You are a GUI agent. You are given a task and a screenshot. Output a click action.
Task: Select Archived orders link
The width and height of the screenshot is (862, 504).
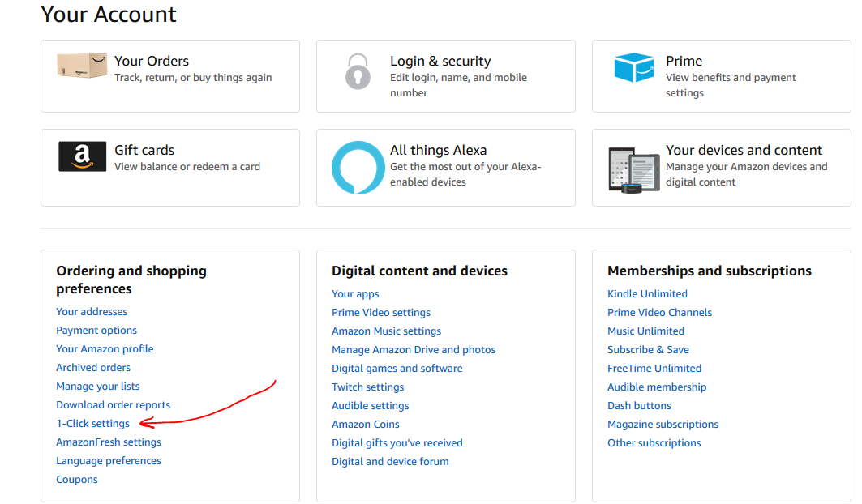(x=93, y=368)
